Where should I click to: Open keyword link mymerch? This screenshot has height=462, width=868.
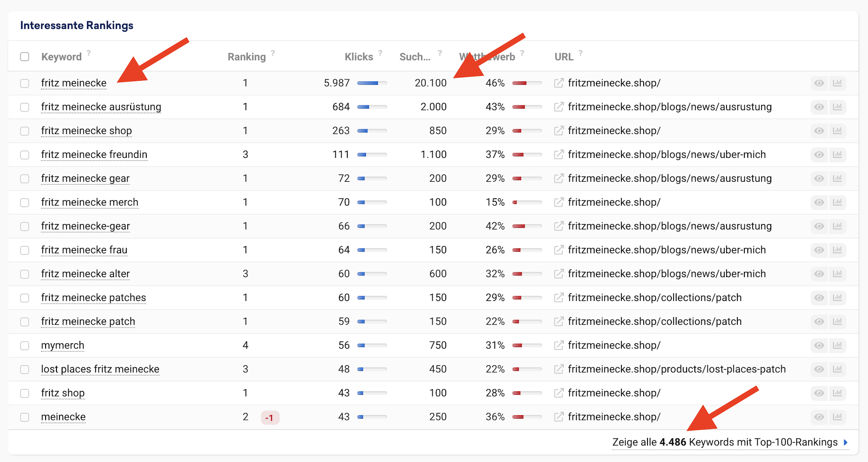pos(63,345)
